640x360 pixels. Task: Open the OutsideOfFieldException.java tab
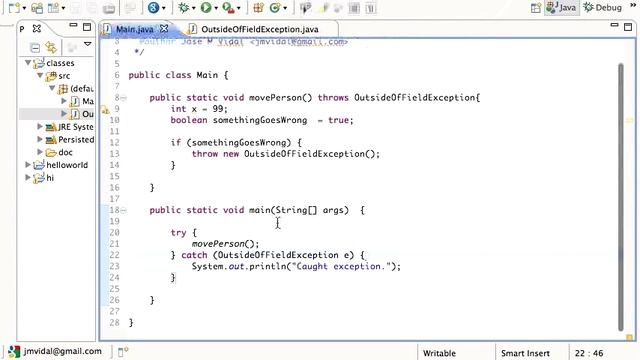(x=259, y=29)
